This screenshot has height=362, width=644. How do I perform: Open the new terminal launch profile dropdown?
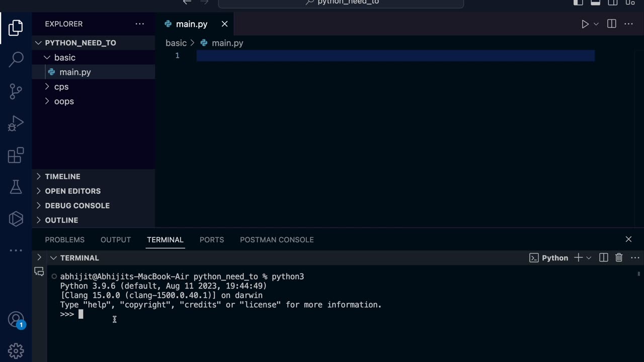589,258
